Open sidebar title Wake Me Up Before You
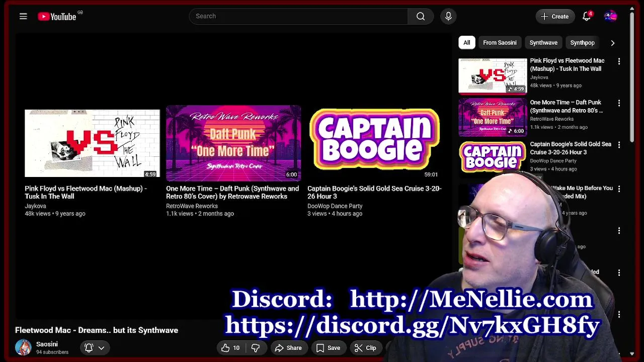The image size is (644, 362). [582, 192]
